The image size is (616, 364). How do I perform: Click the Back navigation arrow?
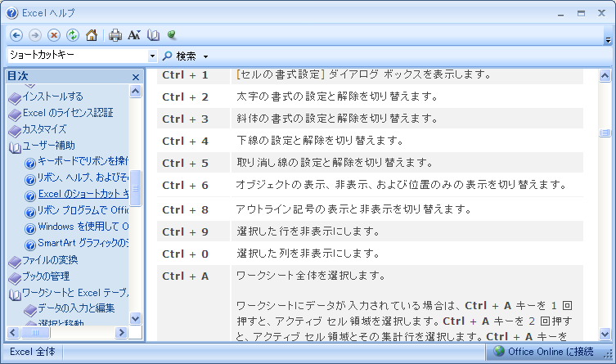pyautogui.click(x=16, y=35)
